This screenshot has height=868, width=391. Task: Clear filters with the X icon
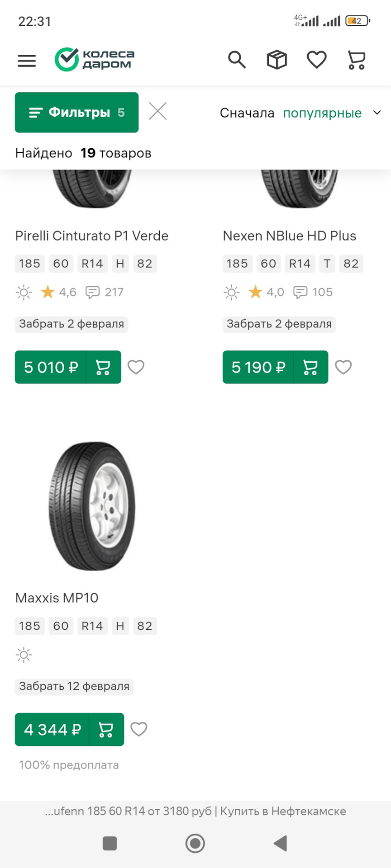157,111
